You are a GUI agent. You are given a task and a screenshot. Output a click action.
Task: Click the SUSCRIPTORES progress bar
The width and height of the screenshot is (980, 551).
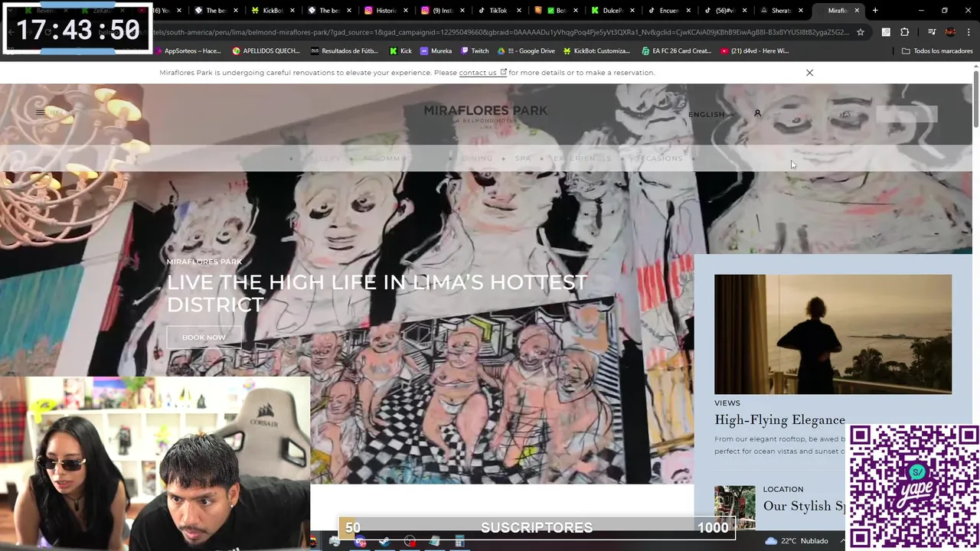tap(537, 527)
